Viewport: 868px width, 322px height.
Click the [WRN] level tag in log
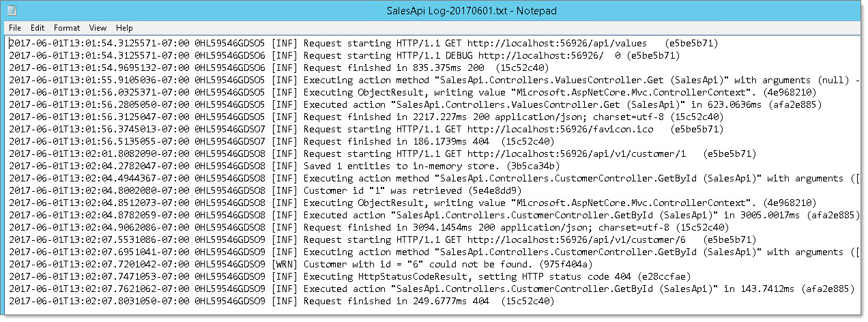[x=284, y=264]
